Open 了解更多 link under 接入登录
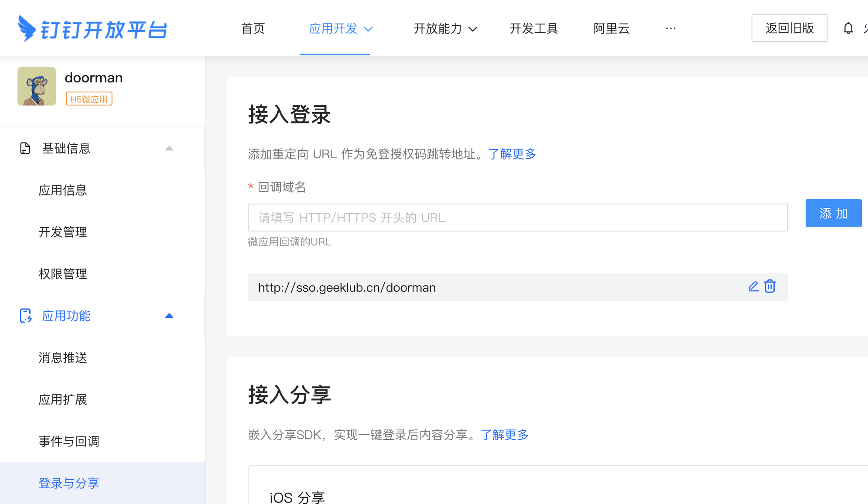868x504 pixels. coord(512,154)
